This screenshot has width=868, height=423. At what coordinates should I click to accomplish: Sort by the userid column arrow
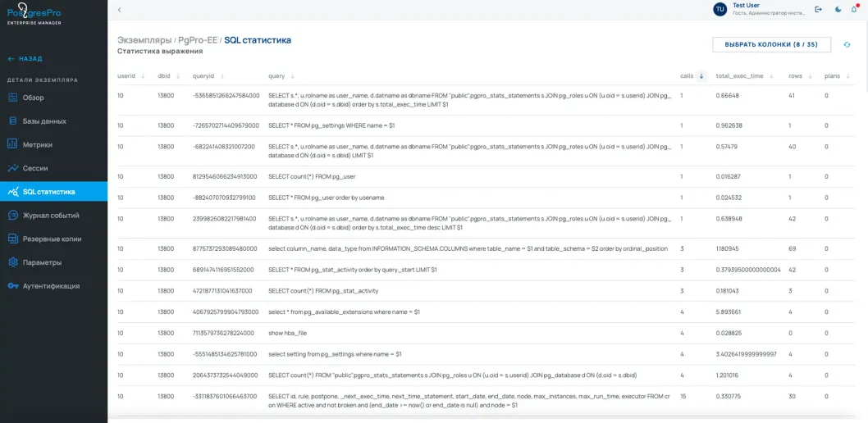(x=144, y=76)
